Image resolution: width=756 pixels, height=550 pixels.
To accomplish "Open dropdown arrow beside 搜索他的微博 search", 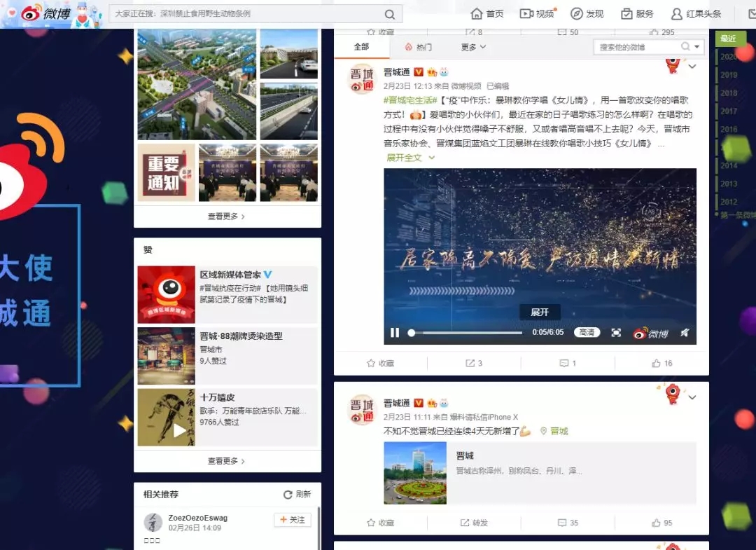I will coord(697,47).
